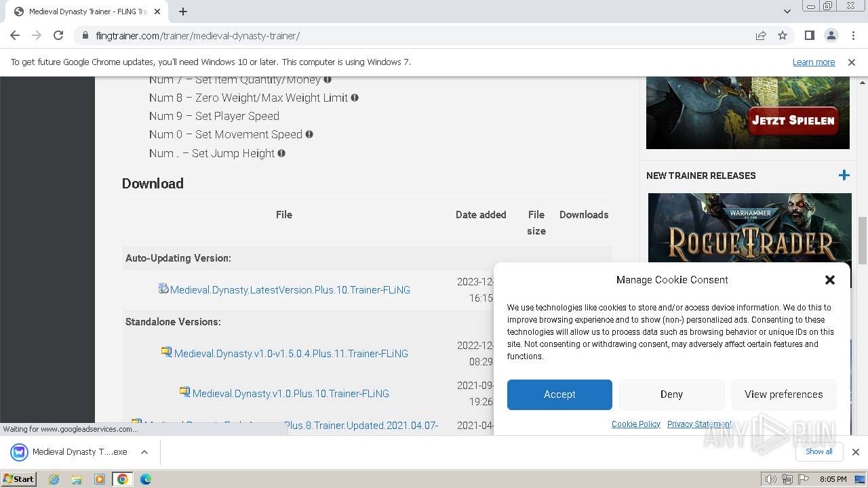Screen dimensions: 868x488
Task: Click the v1.0-v1.5.0.4 trainer zip icon
Action: tap(166, 351)
